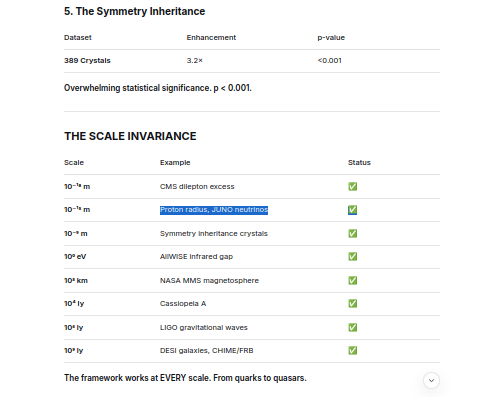Click the 'Cassiopeia A' cell
The height and width of the screenshot is (397, 484).
tap(183, 304)
